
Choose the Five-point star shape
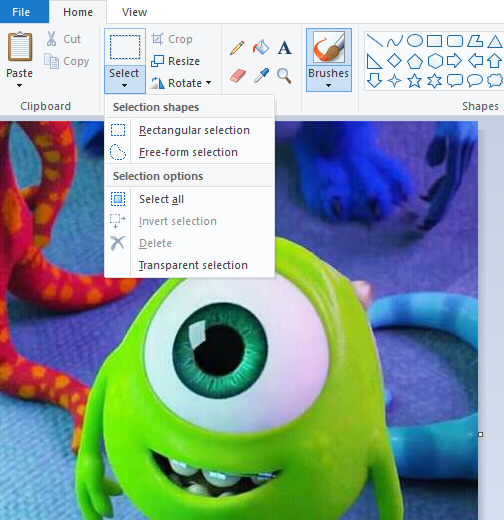pos(415,81)
